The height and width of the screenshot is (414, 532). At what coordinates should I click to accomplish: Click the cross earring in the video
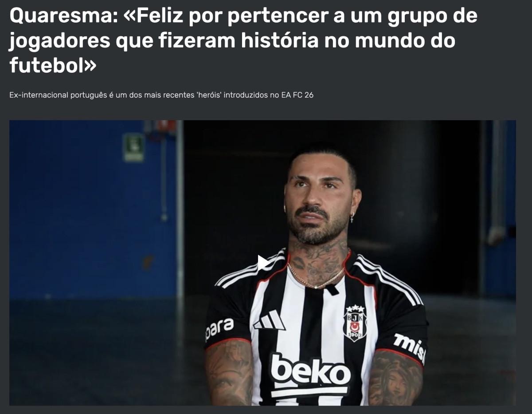point(352,218)
